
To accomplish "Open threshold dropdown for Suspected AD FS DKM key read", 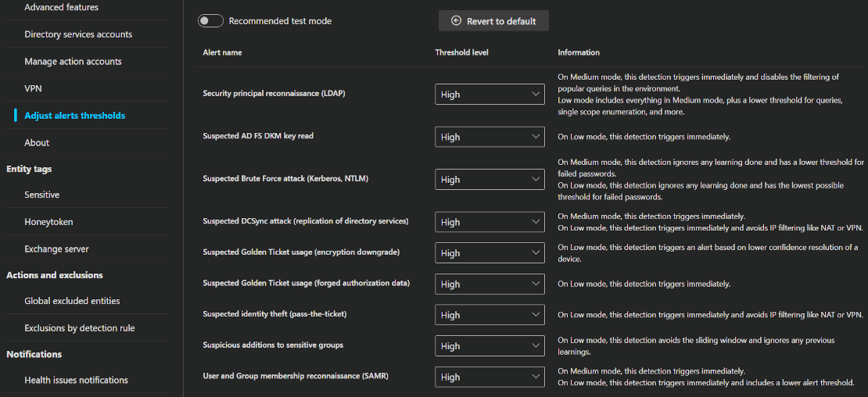I will (x=490, y=137).
